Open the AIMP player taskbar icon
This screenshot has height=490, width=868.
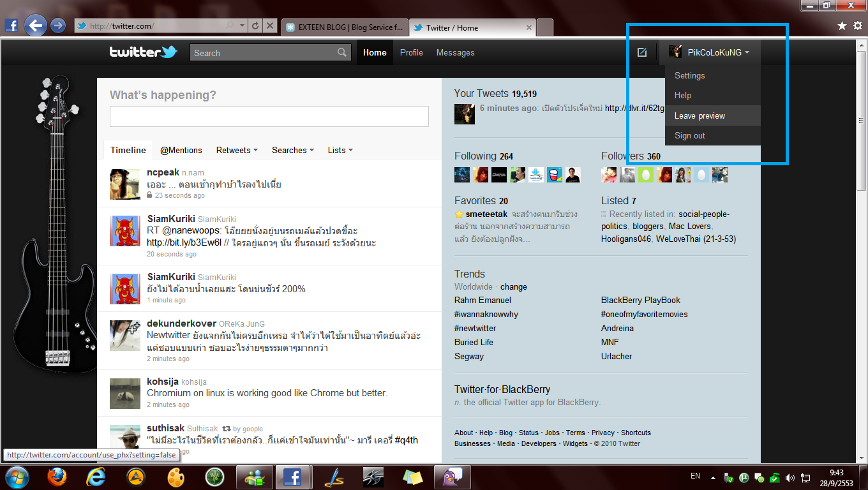click(x=135, y=477)
